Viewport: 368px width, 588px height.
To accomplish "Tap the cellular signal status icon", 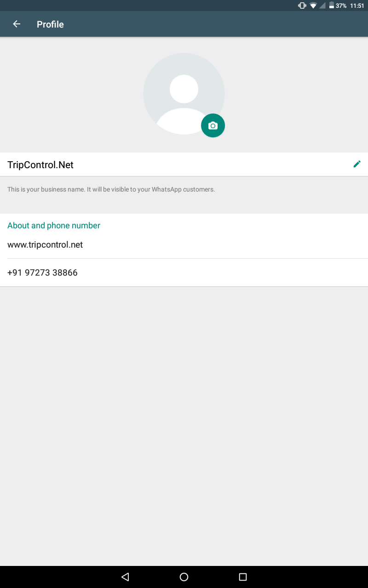I will tap(322, 6).
